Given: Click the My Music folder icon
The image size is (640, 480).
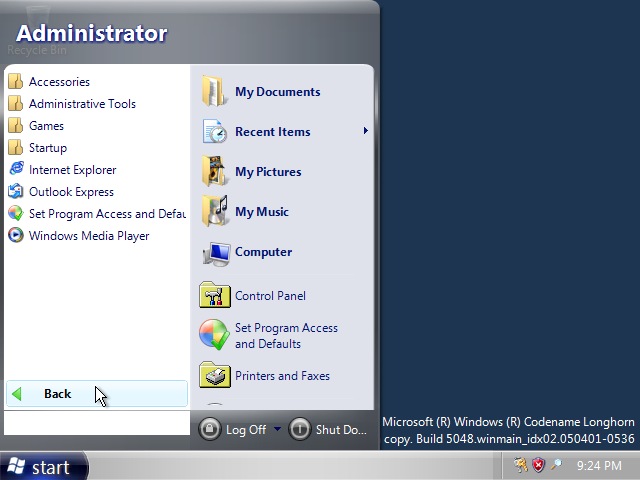Looking at the screenshot, I should 215,211.
